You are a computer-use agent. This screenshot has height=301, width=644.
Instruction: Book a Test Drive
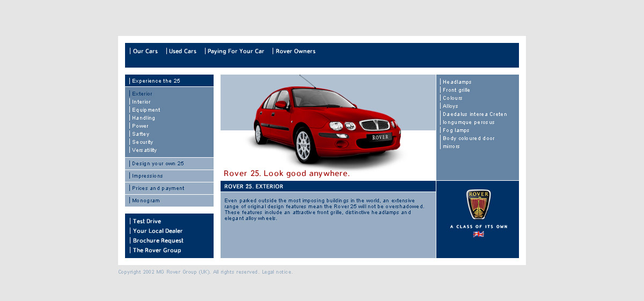pyautogui.click(x=147, y=222)
